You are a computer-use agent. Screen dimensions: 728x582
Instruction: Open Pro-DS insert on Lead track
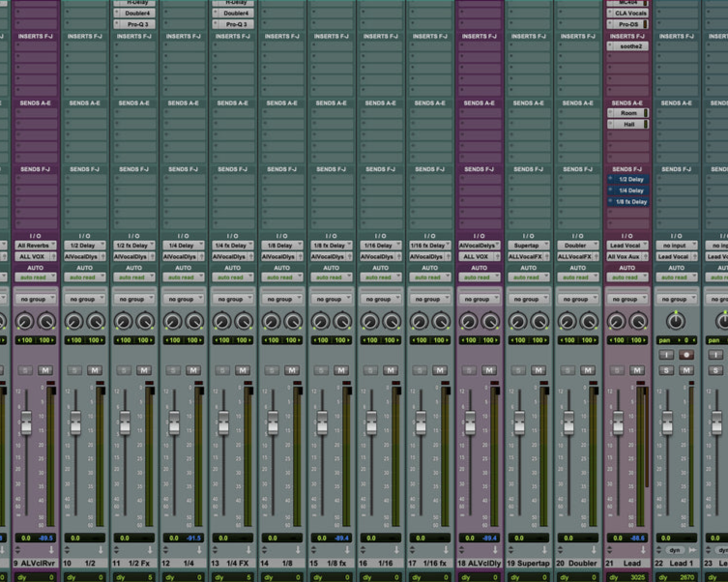coord(627,24)
